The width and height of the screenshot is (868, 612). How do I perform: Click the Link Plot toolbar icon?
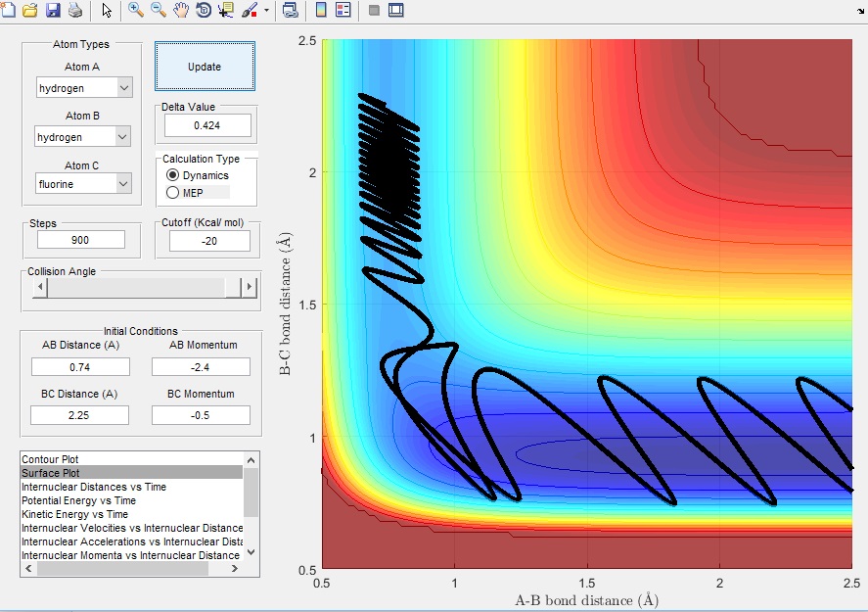tap(290, 10)
